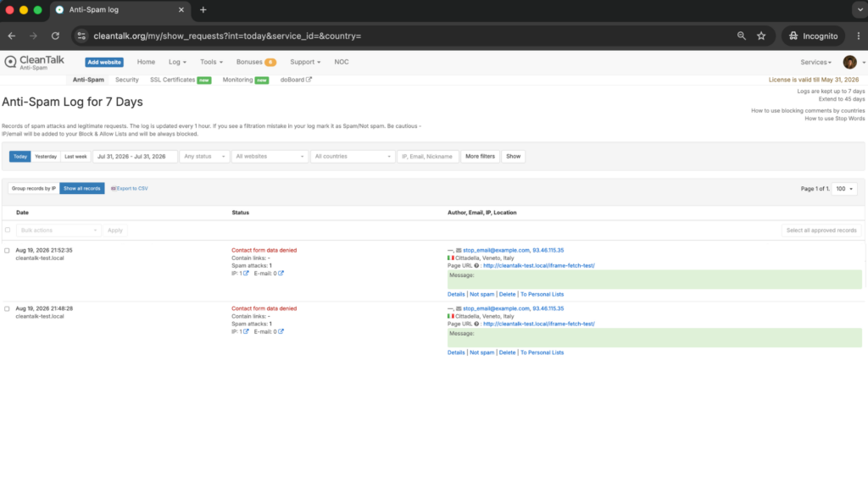
Task: Open page URL link in 21:52:35 record
Action: (538, 265)
